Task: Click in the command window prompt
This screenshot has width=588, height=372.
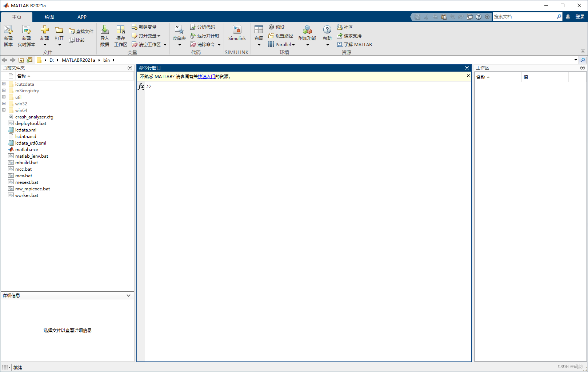Action: 308,86
